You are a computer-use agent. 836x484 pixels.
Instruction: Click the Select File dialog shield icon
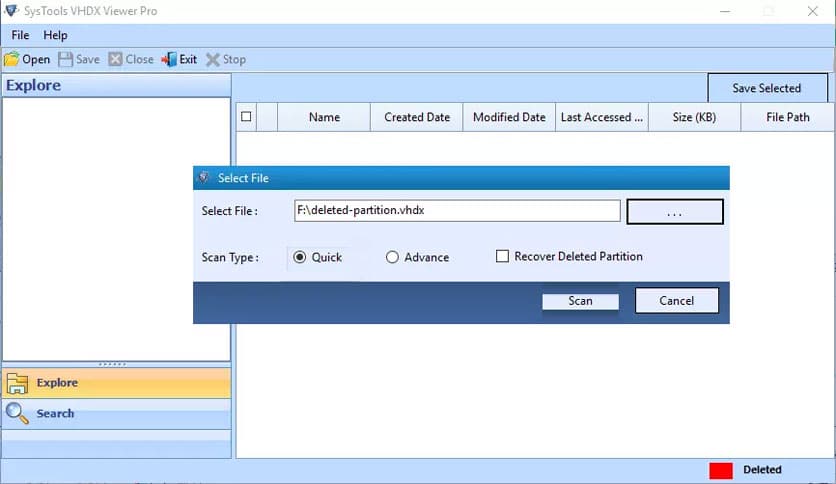(x=203, y=178)
